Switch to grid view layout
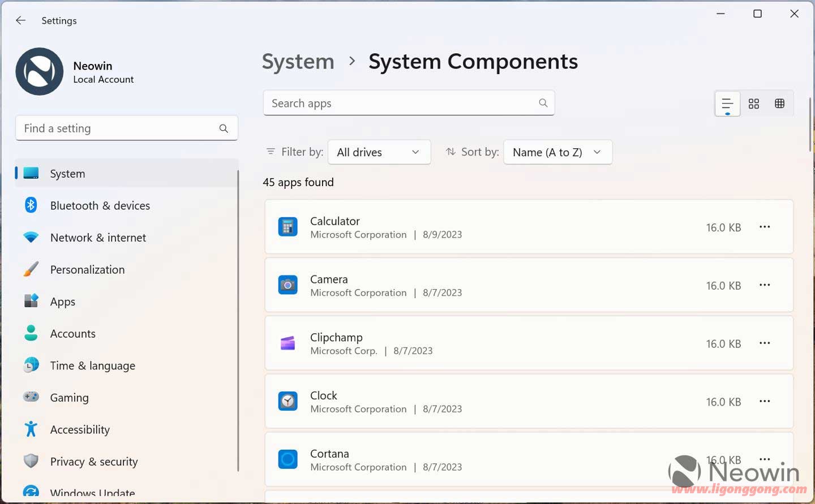The height and width of the screenshot is (504, 815). [754, 104]
